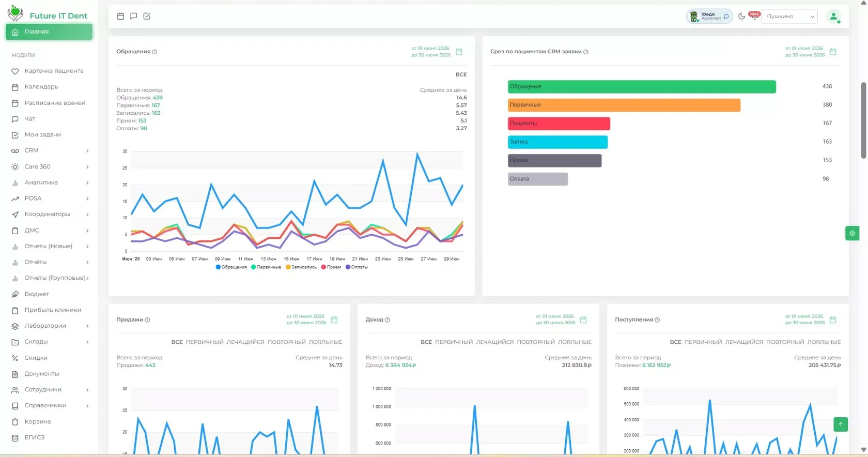Open notifications with red 1042 badge
The image size is (868, 457).
(754, 16)
